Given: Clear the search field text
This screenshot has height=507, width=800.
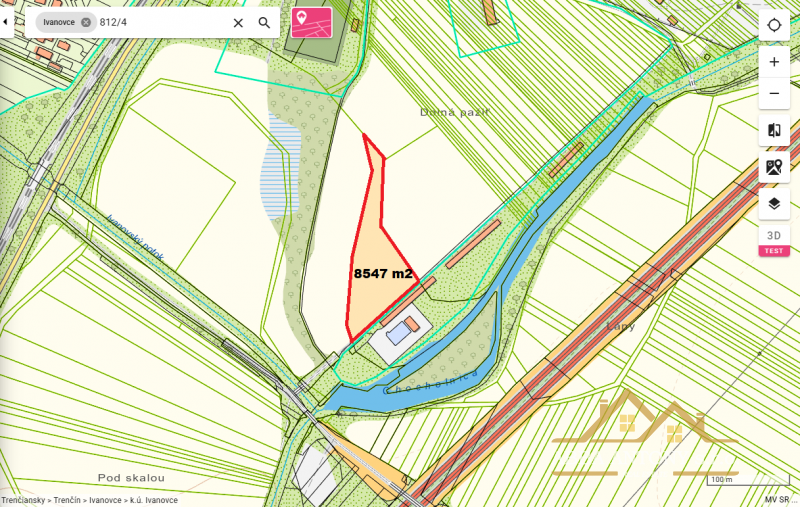Looking at the screenshot, I should coord(238,23).
